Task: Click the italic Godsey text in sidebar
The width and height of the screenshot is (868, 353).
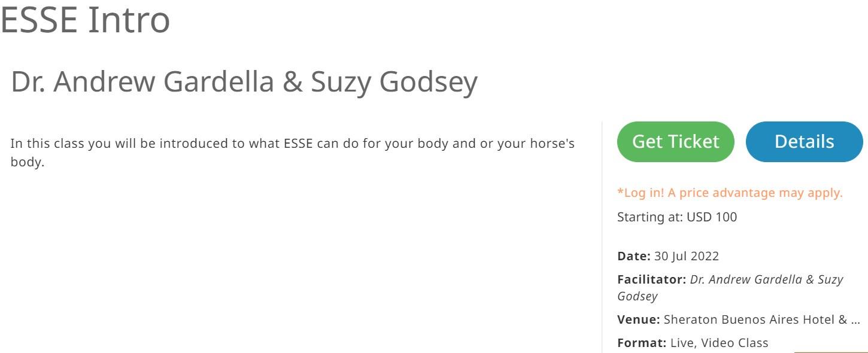Action: click(x=637, y=296)
